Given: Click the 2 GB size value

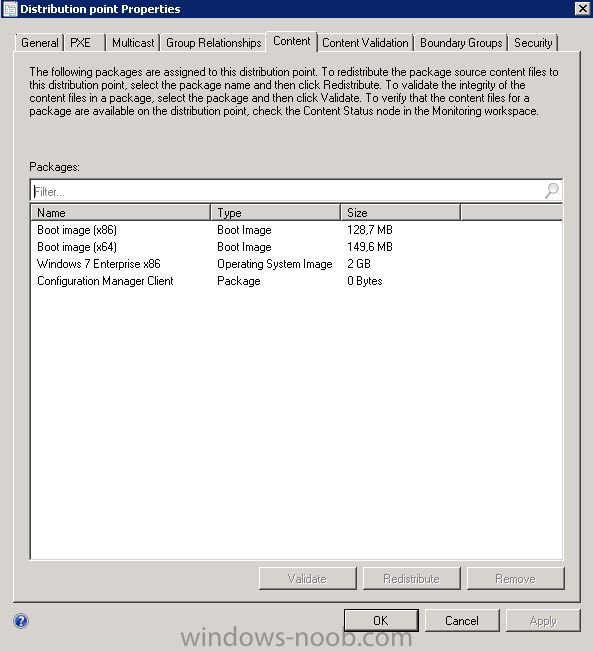Looking at the screenshot, I should pos(358,264).
